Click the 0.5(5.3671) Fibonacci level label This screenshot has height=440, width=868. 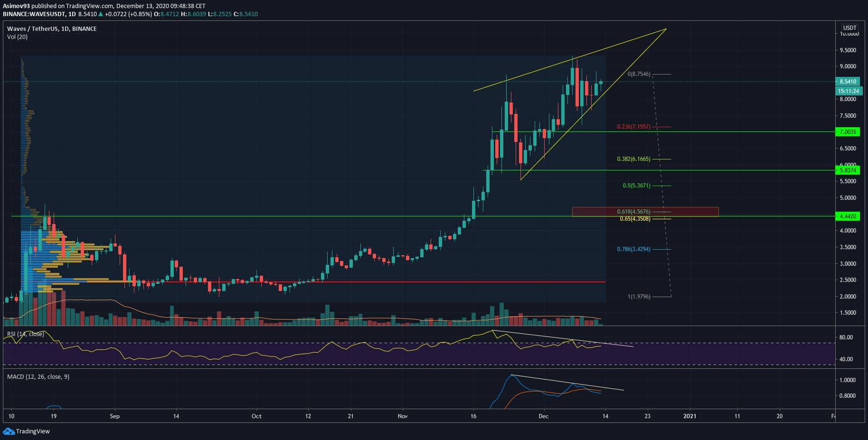(636, 186)
